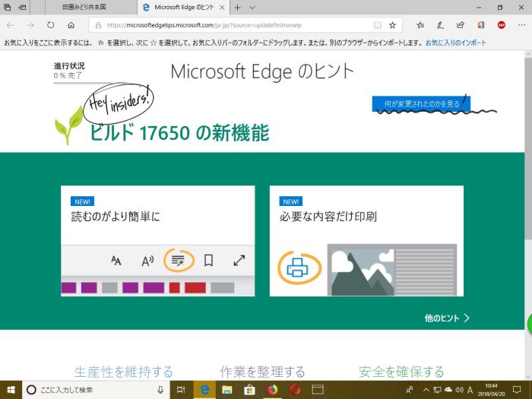Open the 他のヒント link

click(x=447, y=318)
